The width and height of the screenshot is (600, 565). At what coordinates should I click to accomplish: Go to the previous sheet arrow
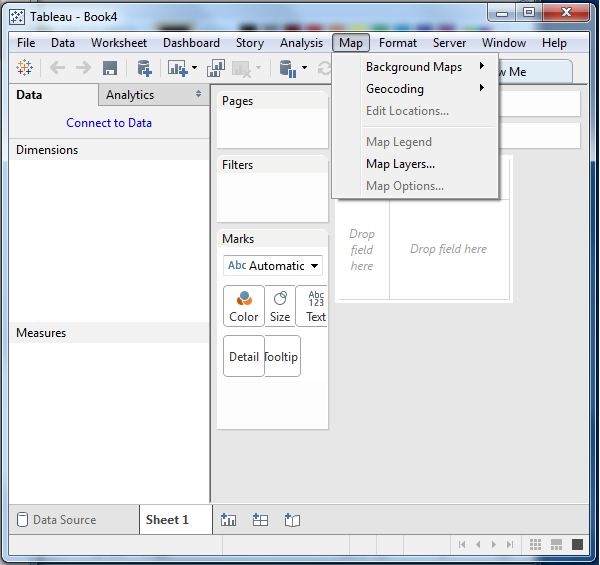click(478, 544)
